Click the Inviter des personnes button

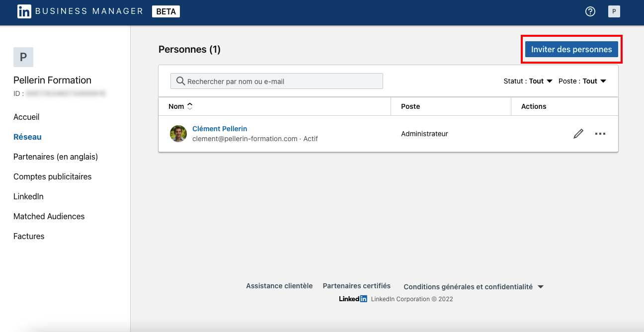[x=571, y=50]
